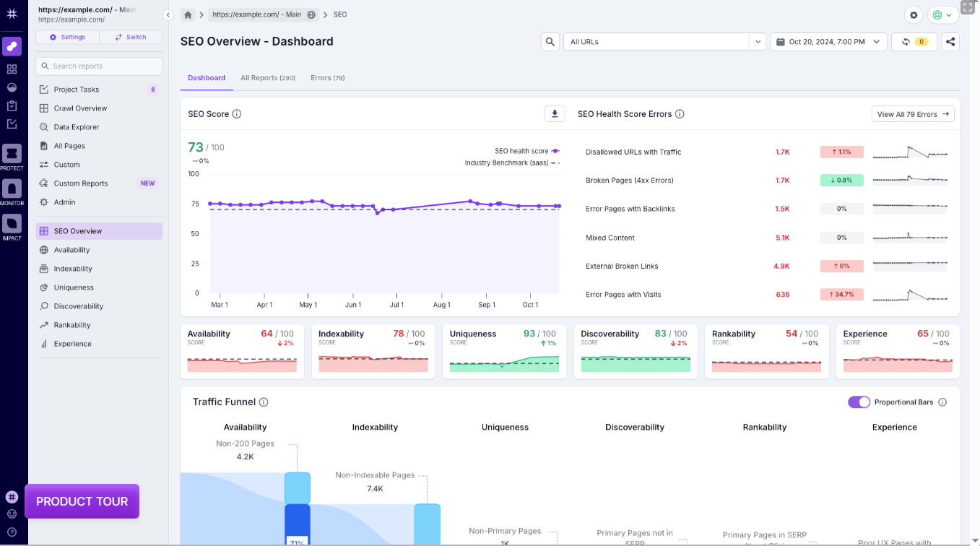Start the PRODUCT TOUR
Screen dimensions: 980x546
[x=82, y=501]
